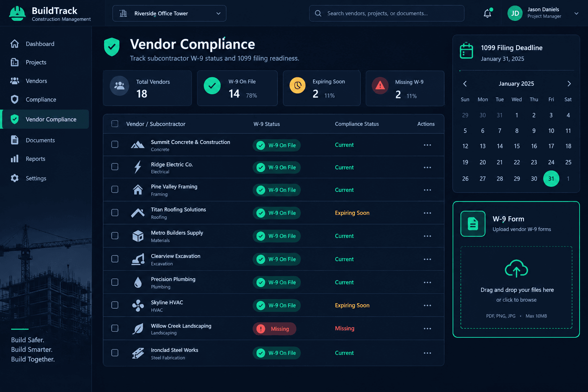Screen dimensions: 588x392
Task: Select the Skyline HVAC row checkbox
Action: [x=115, y=305]
